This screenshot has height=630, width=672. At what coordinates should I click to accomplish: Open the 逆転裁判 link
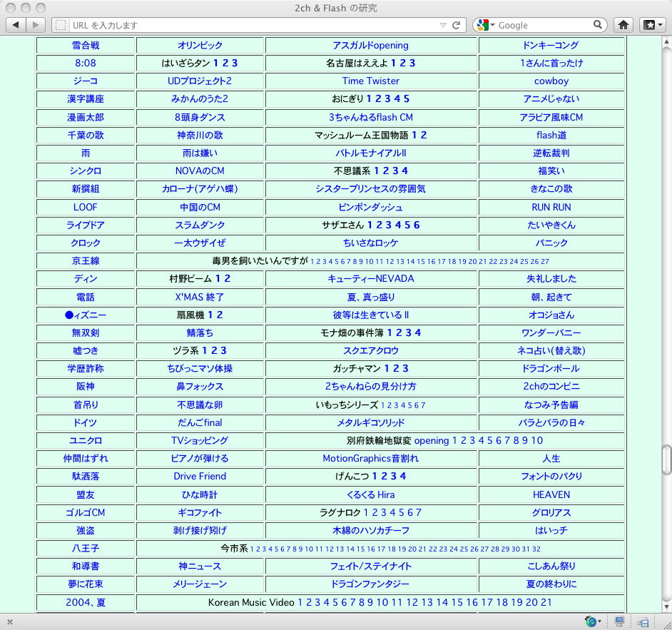point(551,153)
